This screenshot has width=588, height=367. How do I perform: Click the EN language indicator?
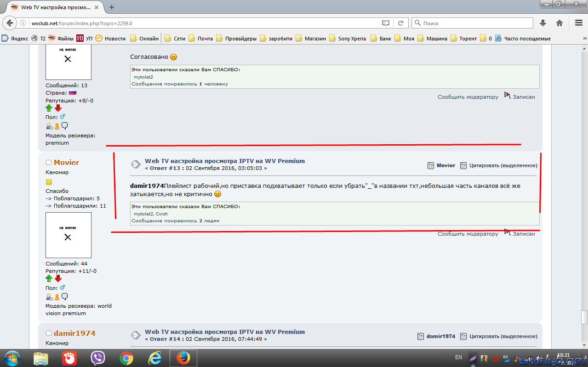pos(458,357)
